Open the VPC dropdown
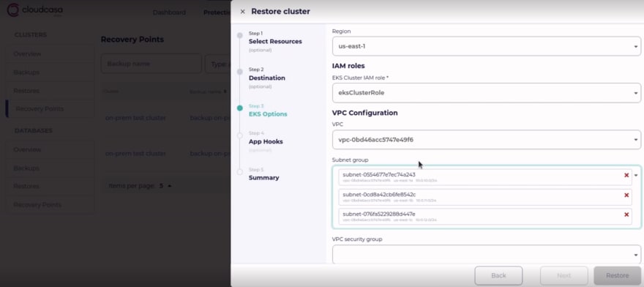 tap(486, 139)
